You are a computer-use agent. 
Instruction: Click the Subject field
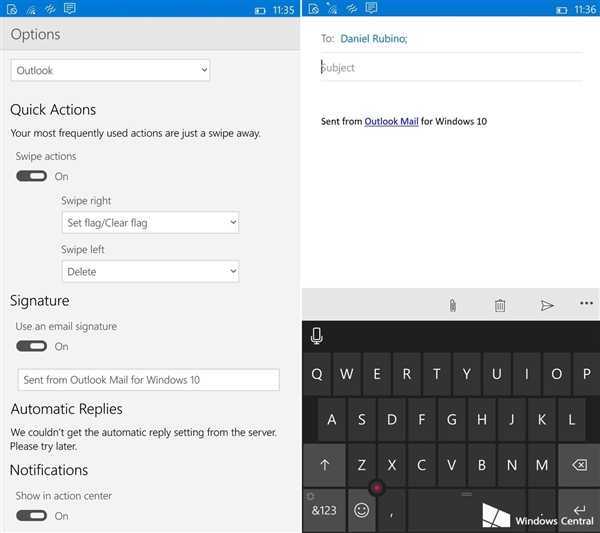click(x=452, y=68)
